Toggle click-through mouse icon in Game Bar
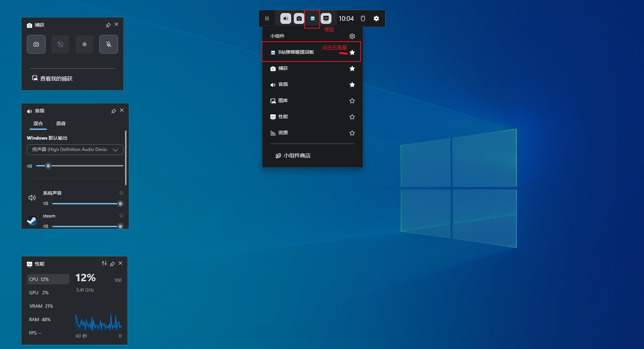The width and height of the screenshot is (644, 349). point(363,18)
